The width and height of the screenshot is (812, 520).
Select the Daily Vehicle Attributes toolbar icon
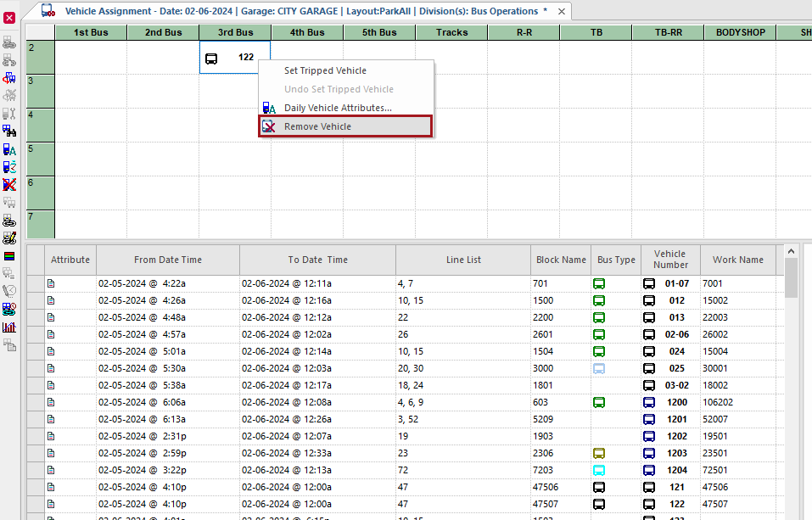pos(10,149)
